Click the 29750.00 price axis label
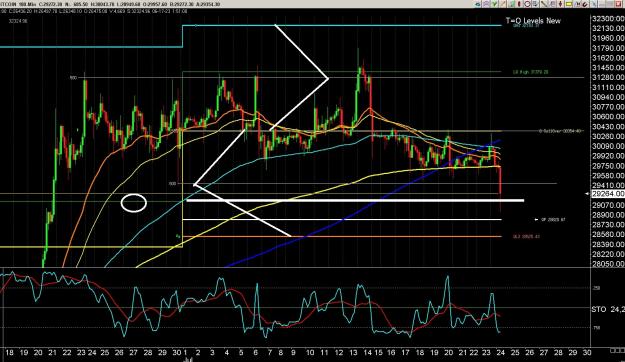 tap(608, 166)
